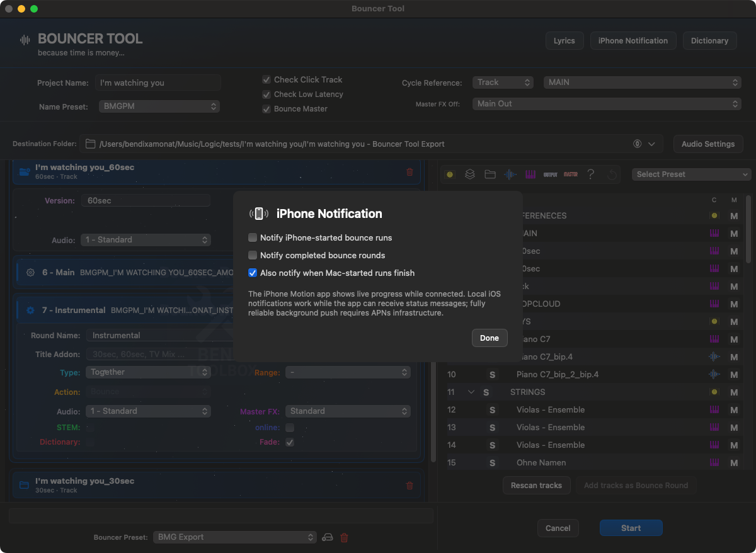Delete the Bouncer Preset using red trash icon
756x553 pixels.
344,537
